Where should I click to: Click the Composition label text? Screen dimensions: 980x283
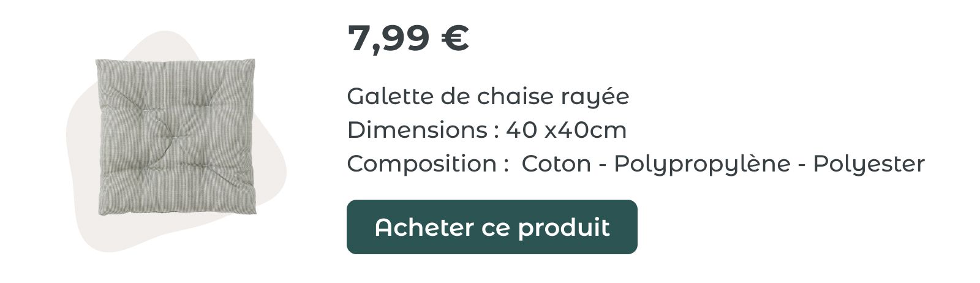point(422,165)
